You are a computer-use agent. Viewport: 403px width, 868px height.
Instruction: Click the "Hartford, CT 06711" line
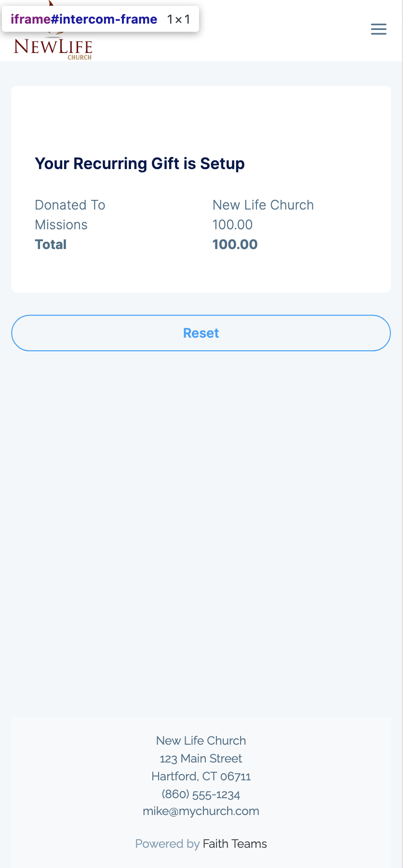click(201, 776)
